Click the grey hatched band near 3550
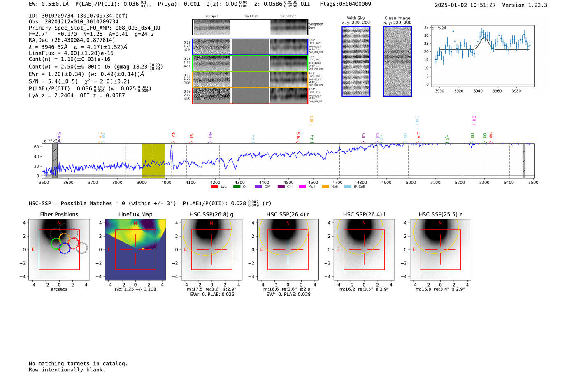The width and height of the screenshot is (576, 392). tap(55, 160)
